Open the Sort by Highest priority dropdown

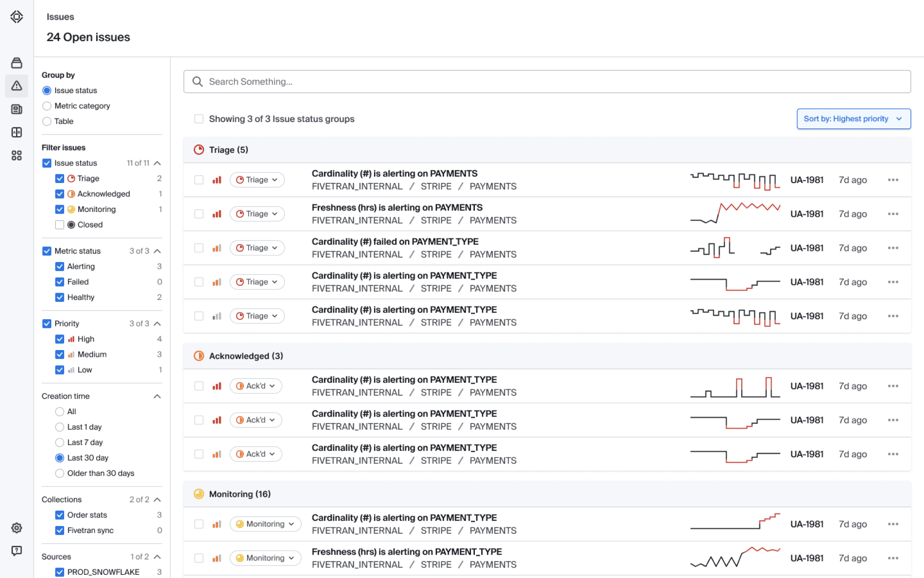(853, 119)
